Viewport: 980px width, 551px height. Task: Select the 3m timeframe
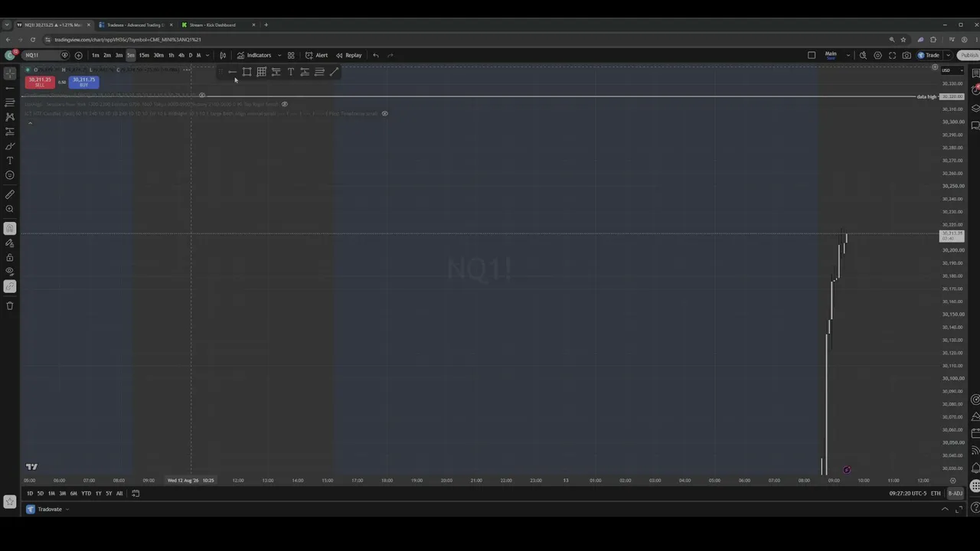pos(119,55)
